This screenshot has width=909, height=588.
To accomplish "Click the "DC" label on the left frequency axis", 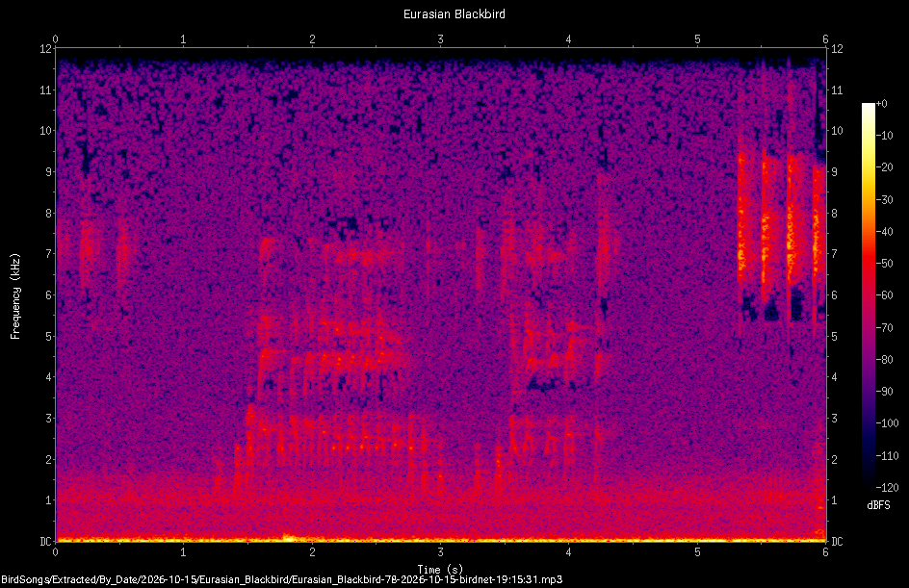I will pyautogui.click(x=45, y=542).
